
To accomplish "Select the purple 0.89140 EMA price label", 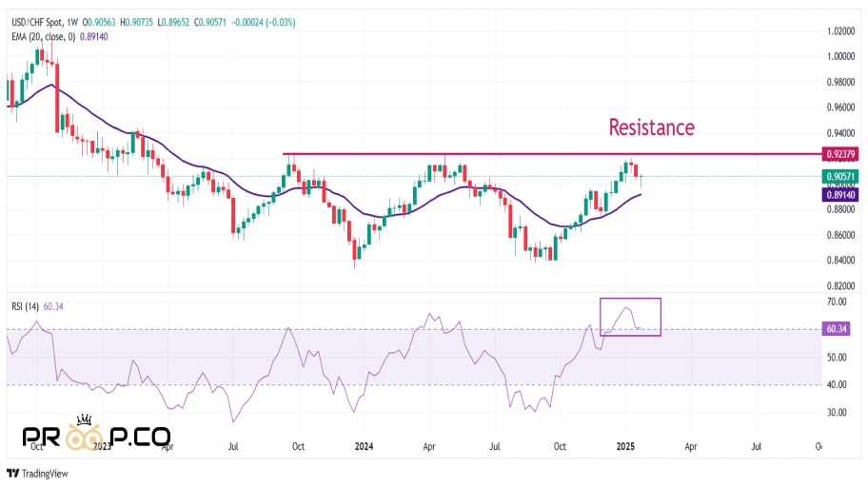I will point(840,195).
